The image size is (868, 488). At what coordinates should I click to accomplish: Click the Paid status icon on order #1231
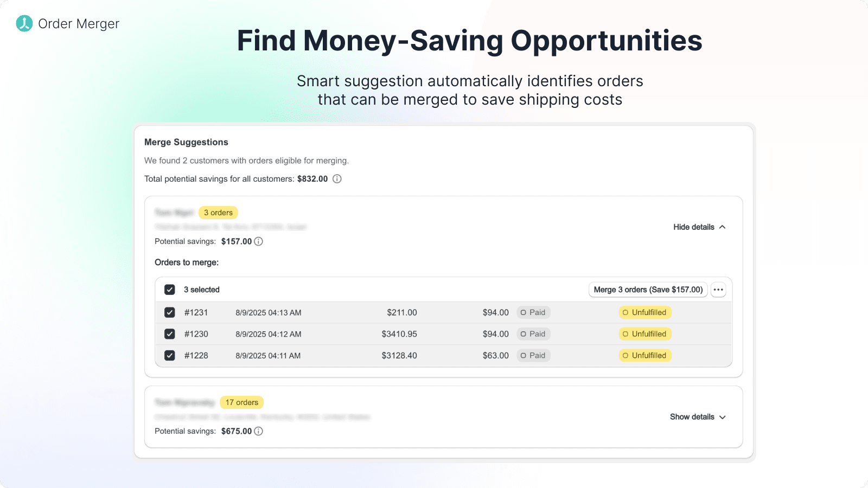pos(524,312)
